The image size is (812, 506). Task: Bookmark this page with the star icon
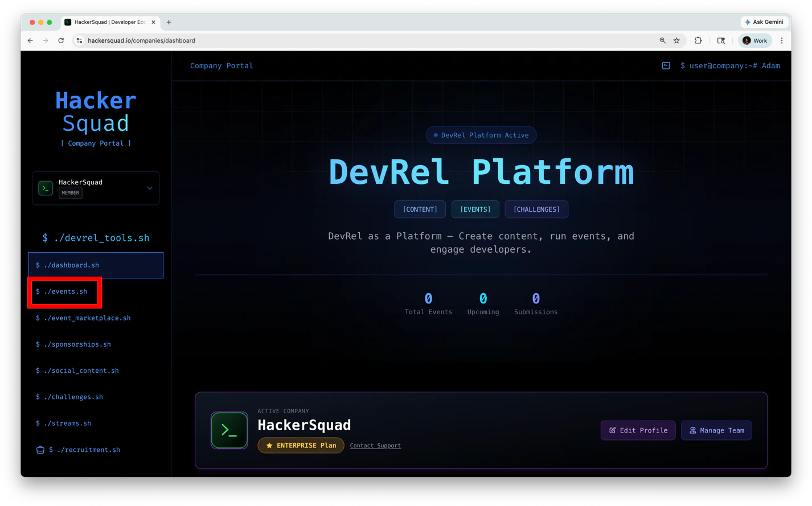pos(676,40)
